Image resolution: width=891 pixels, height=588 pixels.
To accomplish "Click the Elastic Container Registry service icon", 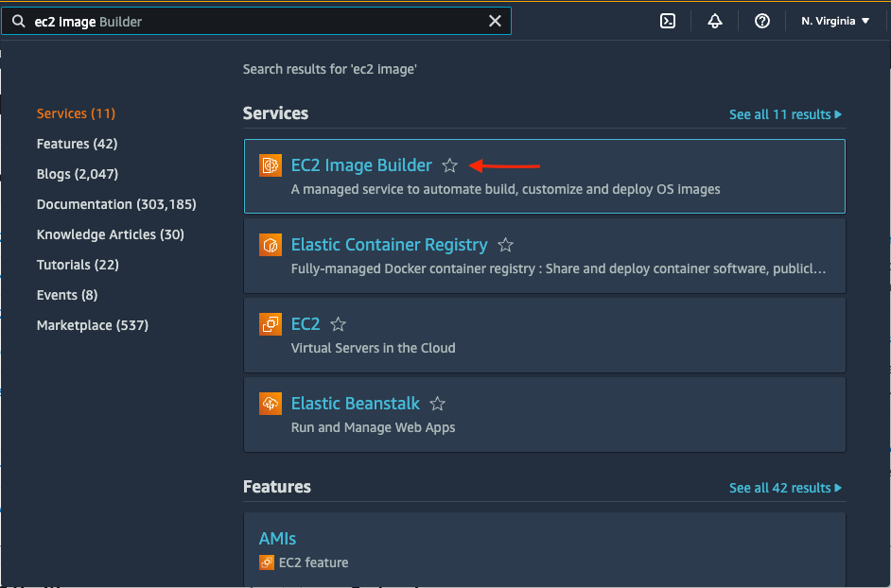I will 271,245.
